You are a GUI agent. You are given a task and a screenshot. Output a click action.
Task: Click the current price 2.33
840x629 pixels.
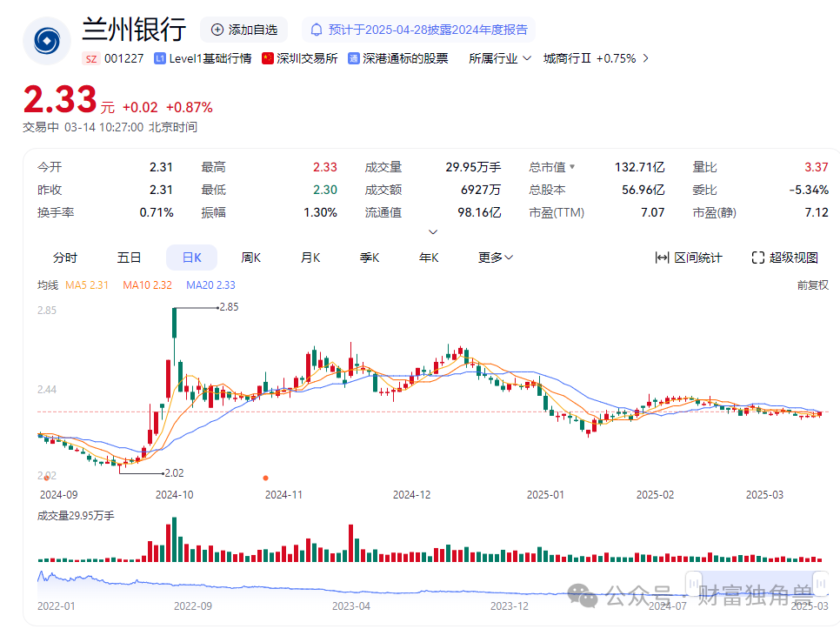coord(60,100)
